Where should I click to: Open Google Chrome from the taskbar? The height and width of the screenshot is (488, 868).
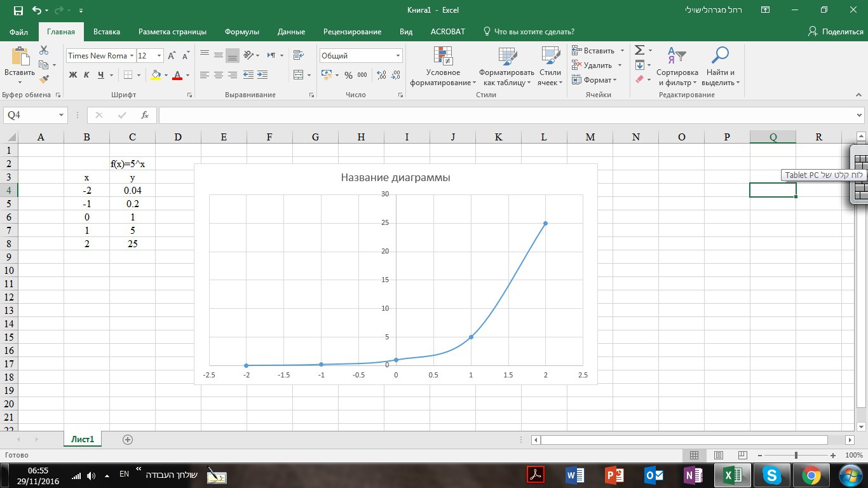(811, 475)
